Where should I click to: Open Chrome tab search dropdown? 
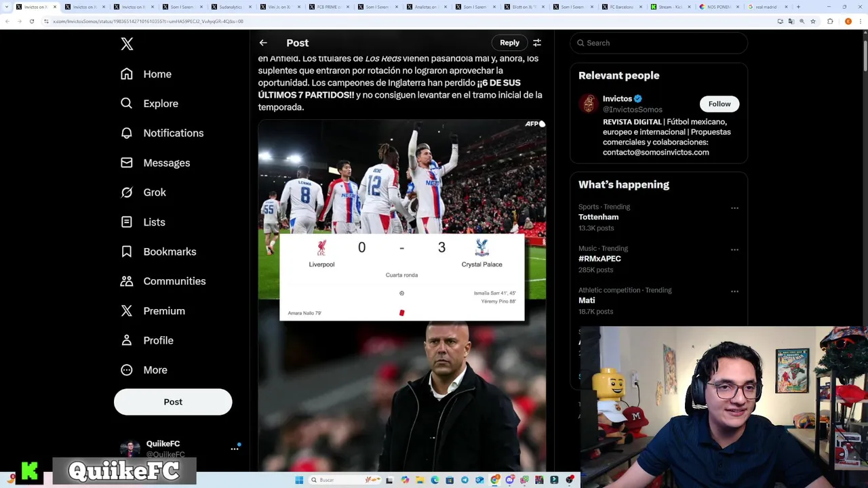point(7,7)
